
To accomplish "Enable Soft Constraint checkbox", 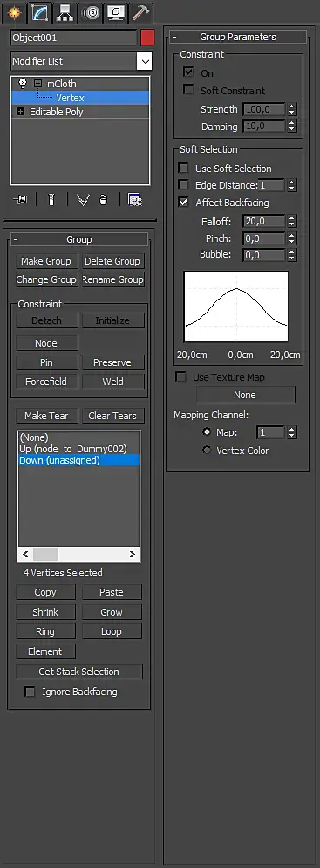I will point(189,90).
